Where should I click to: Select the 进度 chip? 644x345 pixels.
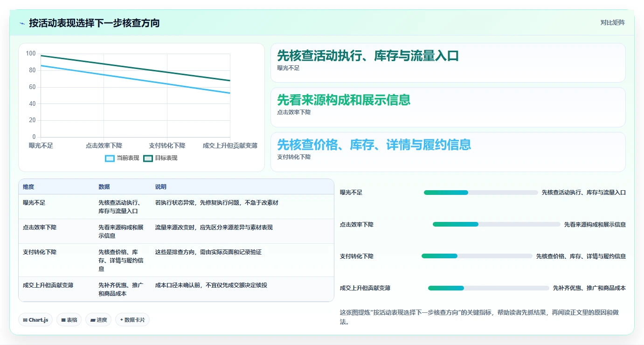(x=98, y=320)
